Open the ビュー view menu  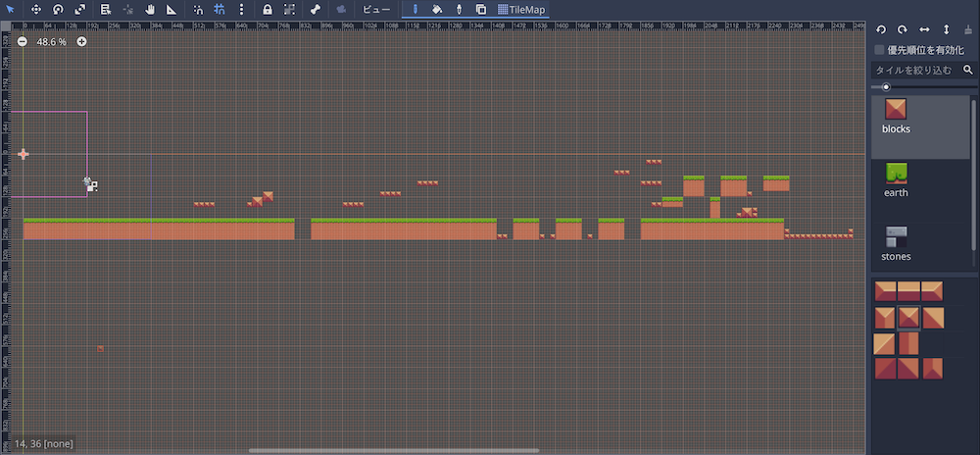pos(376,10)
